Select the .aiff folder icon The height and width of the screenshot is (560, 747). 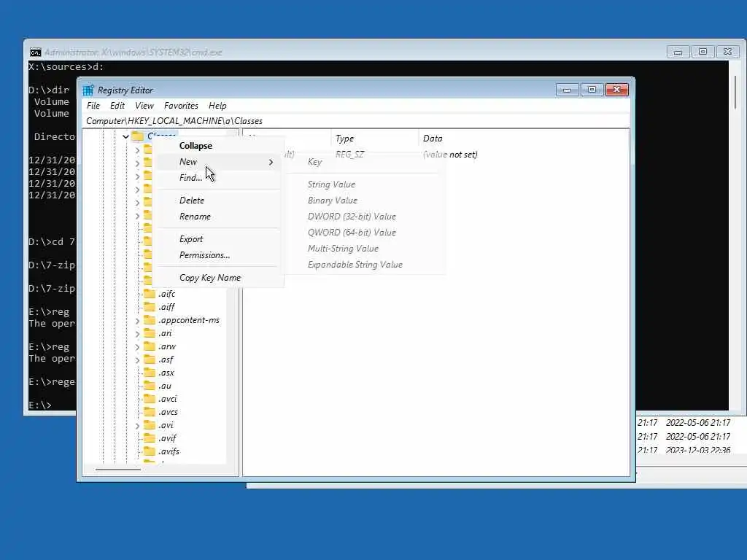tap(150, 307)
